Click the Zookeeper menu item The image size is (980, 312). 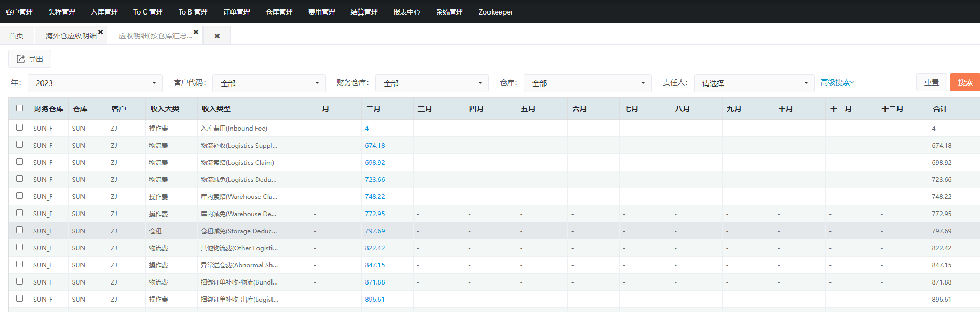coord(496,12)
